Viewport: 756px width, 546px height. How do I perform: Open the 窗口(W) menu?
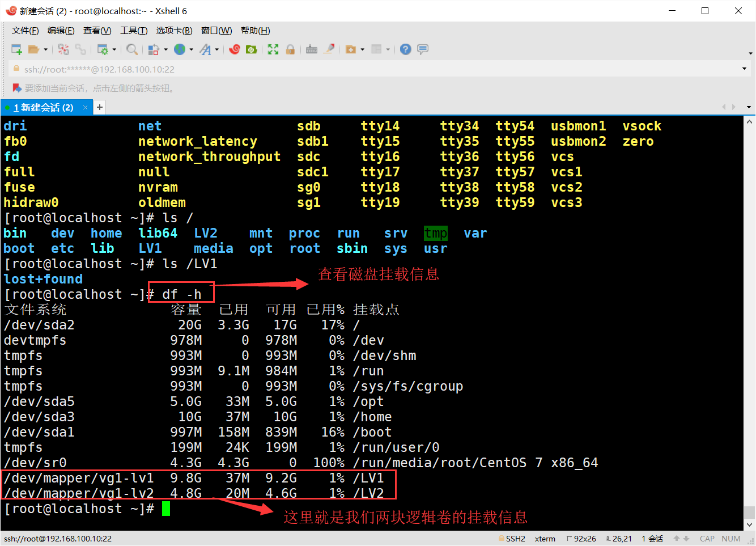click(x=216, y=31)
